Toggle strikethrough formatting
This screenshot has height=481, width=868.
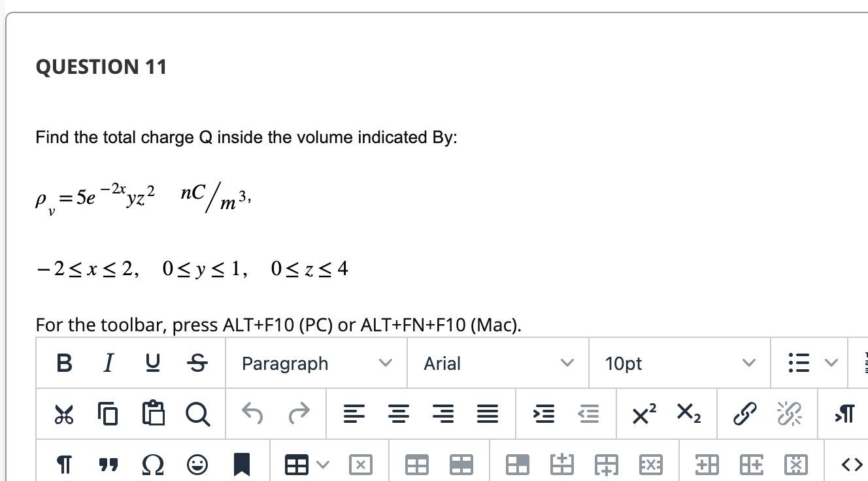(x=197, y=363)
